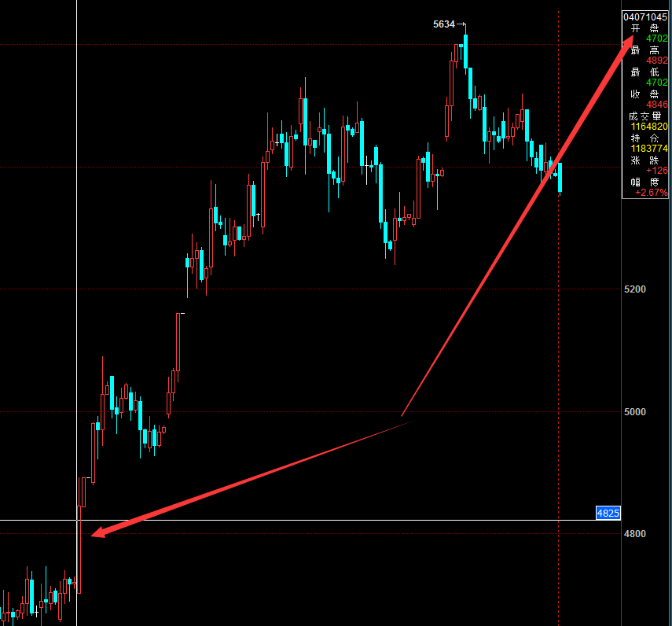The image size is (672, 626).
Task: Click the 04071045 timestamp in info panel
Action: pos(645,17)
